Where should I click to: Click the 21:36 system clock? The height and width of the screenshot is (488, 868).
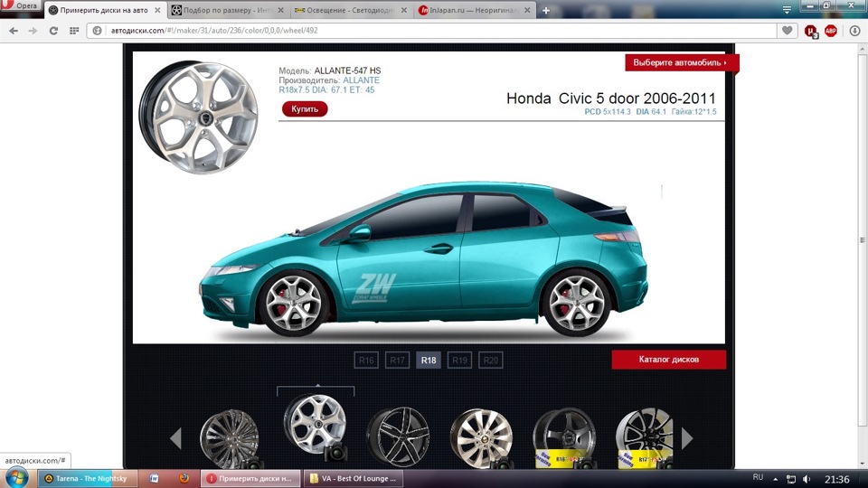(836, 479)
